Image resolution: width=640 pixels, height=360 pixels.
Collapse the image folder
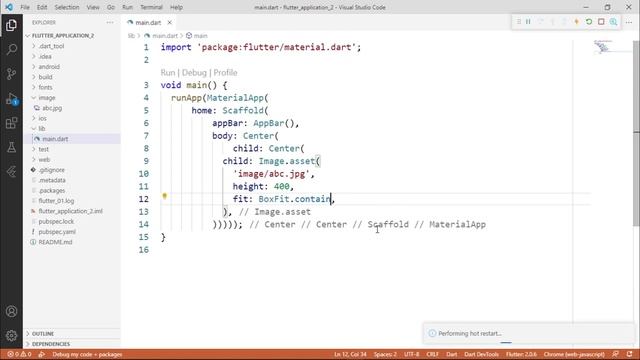coord(47,98)
